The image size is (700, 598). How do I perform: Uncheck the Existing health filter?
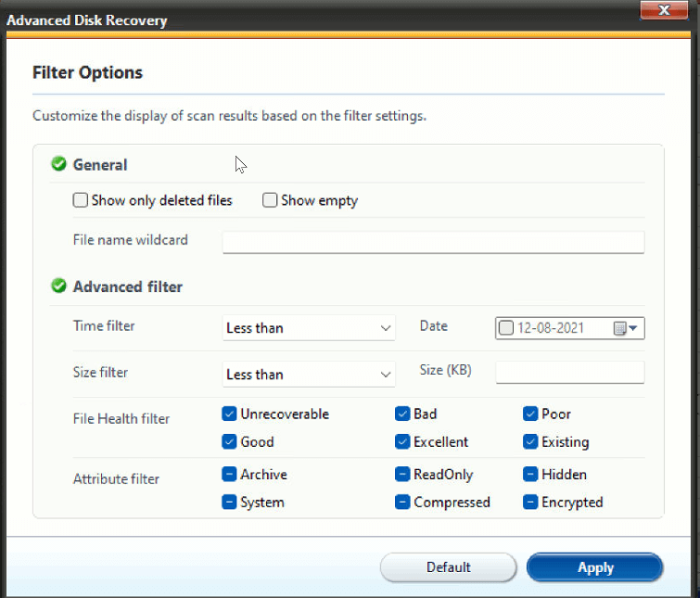530,441
